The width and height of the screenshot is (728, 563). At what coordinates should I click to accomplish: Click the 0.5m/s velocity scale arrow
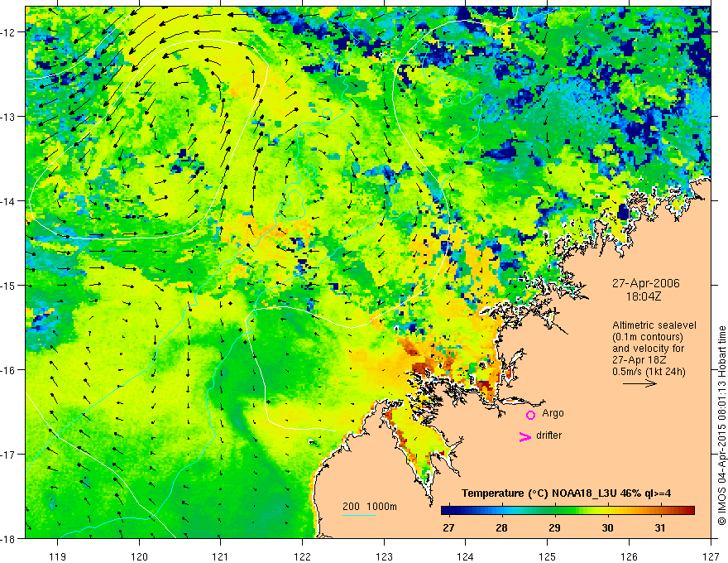639,383
